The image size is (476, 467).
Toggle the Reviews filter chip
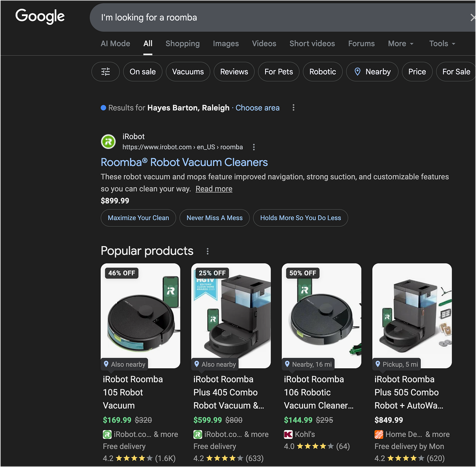coord(234,72)
